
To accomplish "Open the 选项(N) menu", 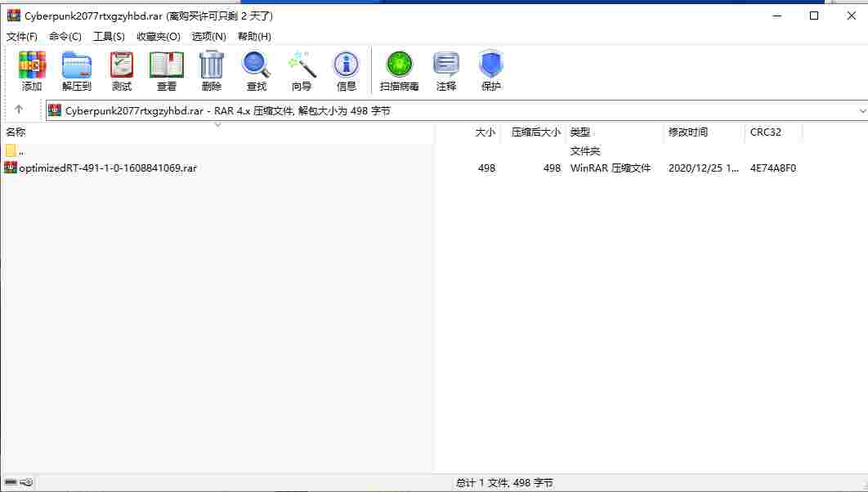I will click(x=208, y=37).
